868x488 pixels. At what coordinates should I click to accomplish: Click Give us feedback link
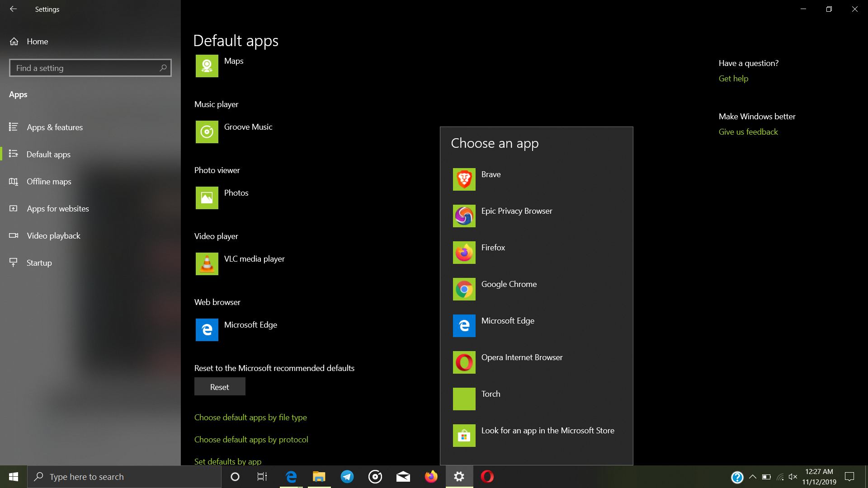tap(748, 132)
